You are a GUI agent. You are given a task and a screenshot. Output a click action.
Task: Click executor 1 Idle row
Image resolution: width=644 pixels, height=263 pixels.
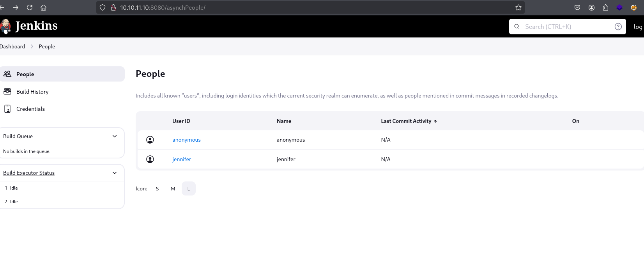(x=62, y=188)
